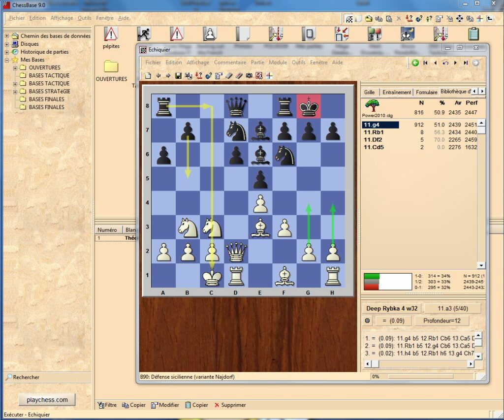Expand the Mes Bases tree node

7,60
